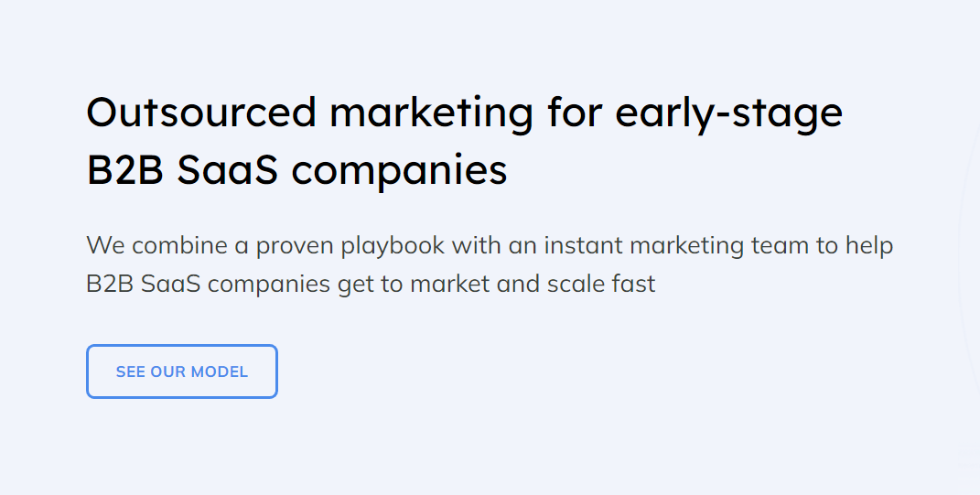Click "B2B" in the large headline
Image resolution: width=980 pixels, height=495 pixels.
[124, 171]
